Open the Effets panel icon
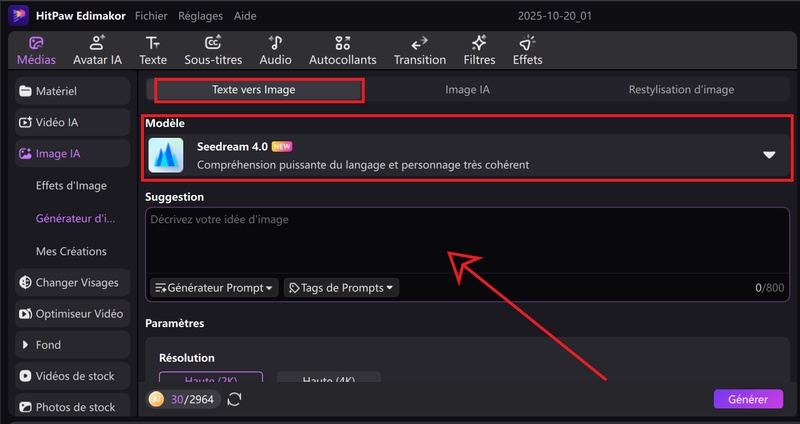Screen dimensions: 800x424 528,43
